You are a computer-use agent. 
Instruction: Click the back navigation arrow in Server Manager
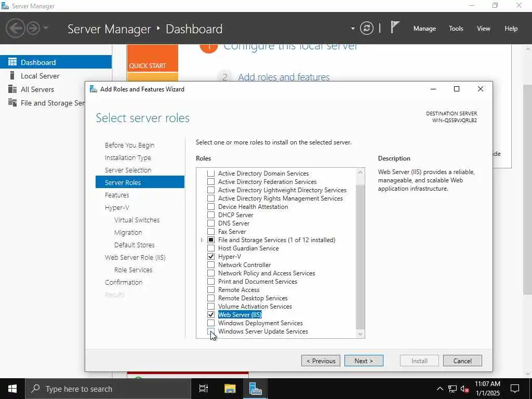[15, 28]
